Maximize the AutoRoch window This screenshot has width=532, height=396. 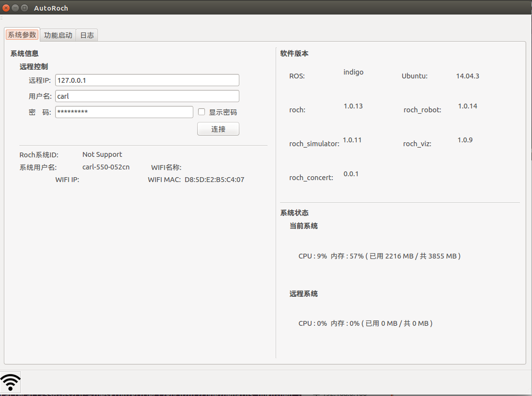coord(24,8)
